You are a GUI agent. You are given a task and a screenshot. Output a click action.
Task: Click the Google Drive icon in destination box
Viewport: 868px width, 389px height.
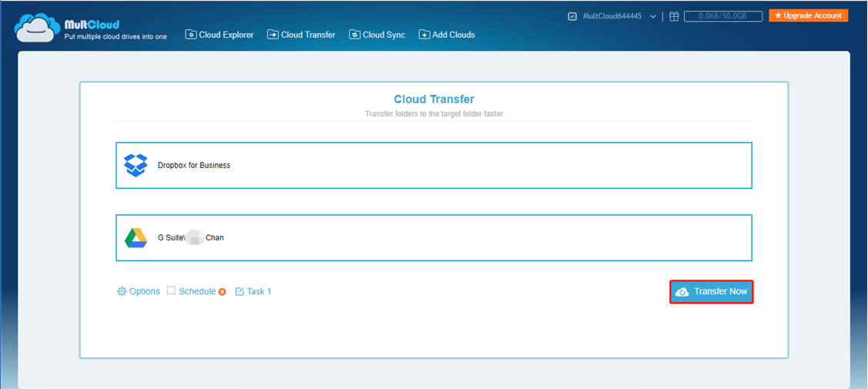(136, 238)
